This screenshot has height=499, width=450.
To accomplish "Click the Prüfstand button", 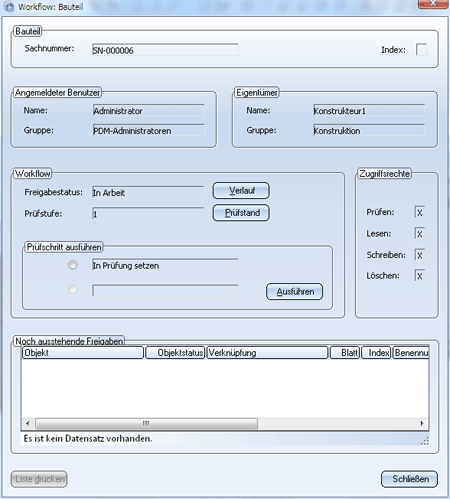I will (x=241, y=213).
